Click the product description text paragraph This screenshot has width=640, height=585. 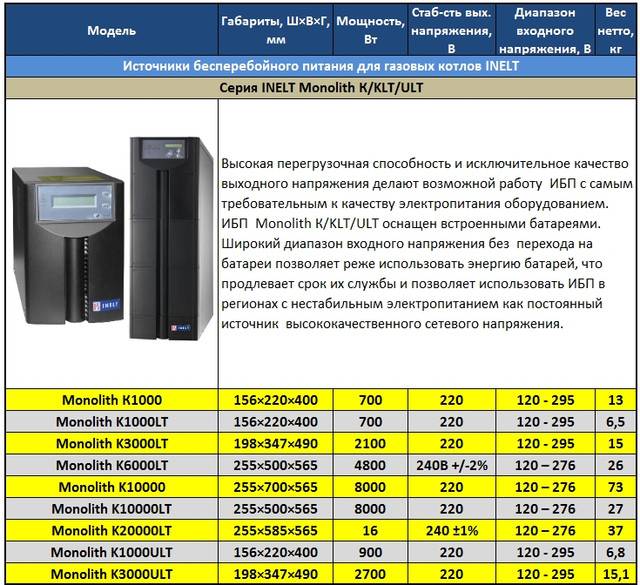[x=430, y=242]
